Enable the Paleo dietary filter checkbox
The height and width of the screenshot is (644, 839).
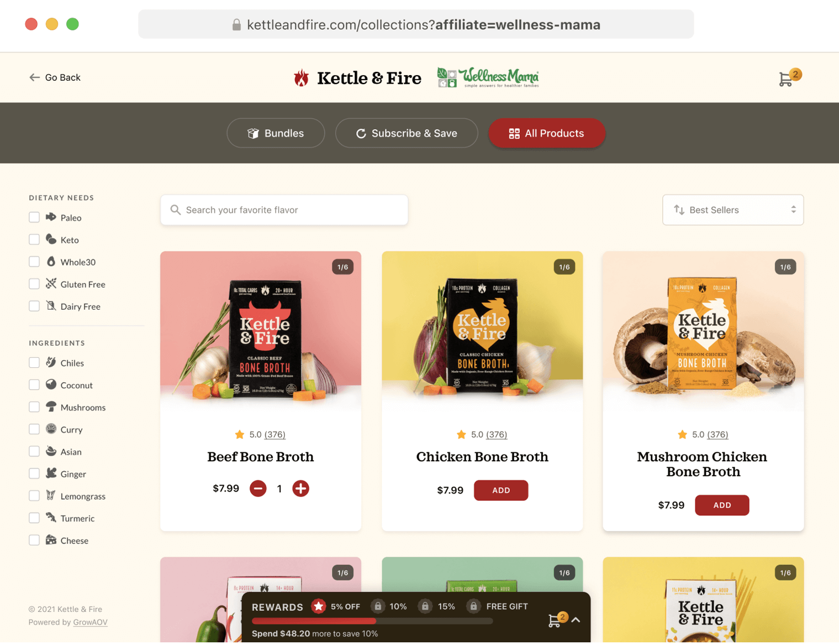(34, 218)
